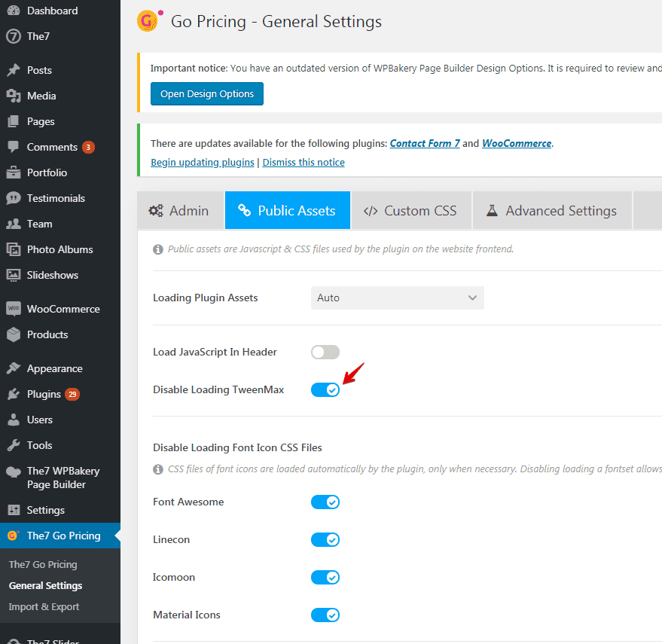Click The7 circled seven icon
662x644 pixels.
point(14,36)
